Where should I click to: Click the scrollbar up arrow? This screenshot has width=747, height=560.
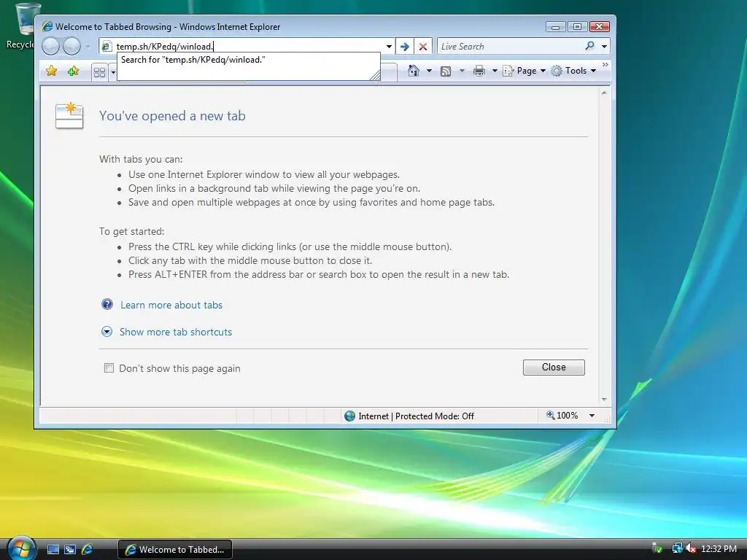pyautogui.click(x=604, y=93)
